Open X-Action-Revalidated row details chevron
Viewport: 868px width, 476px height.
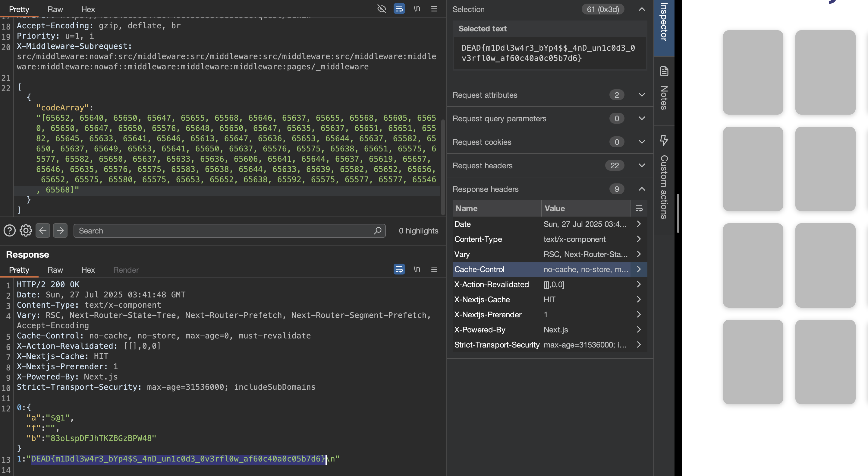(639, 284)
